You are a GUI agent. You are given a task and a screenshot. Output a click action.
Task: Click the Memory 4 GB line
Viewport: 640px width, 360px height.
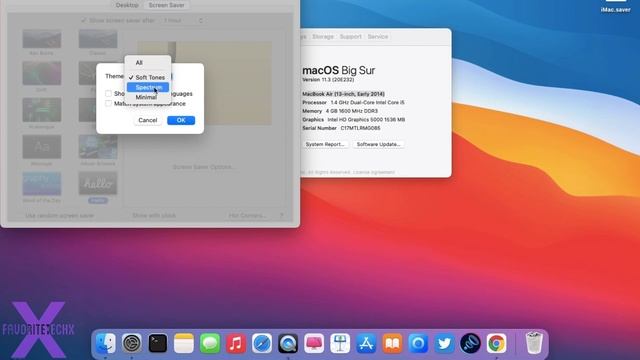point(340,111)
